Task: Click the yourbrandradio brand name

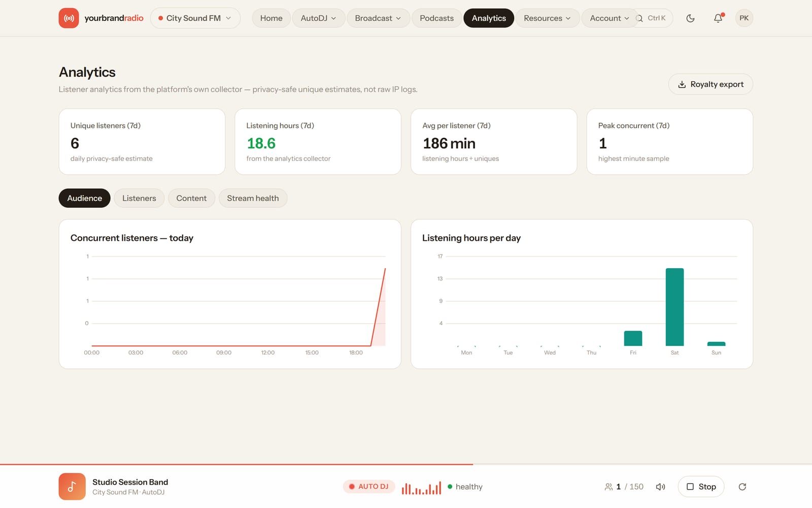Action: tap(114, 18)
